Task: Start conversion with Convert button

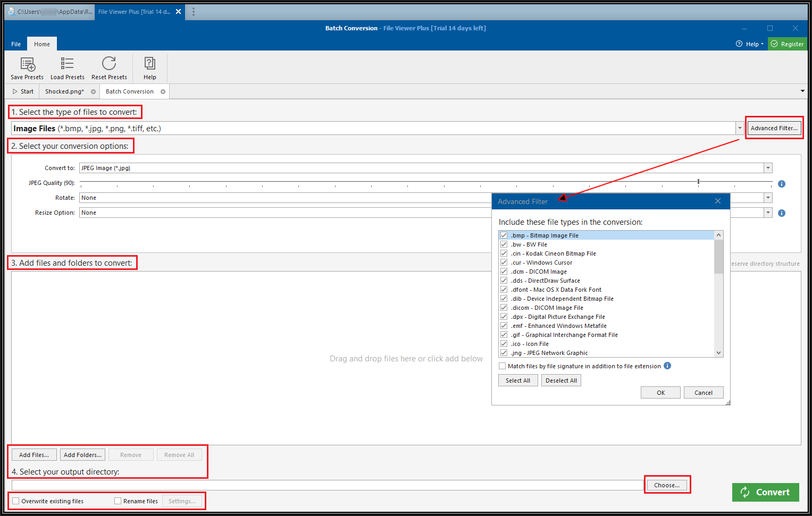Action: (766, 492)
